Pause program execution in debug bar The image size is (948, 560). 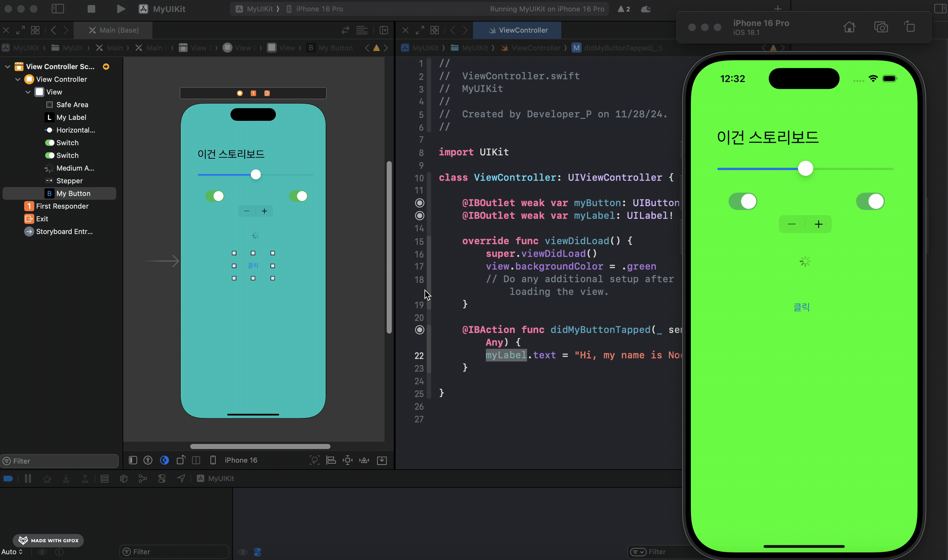28,479
